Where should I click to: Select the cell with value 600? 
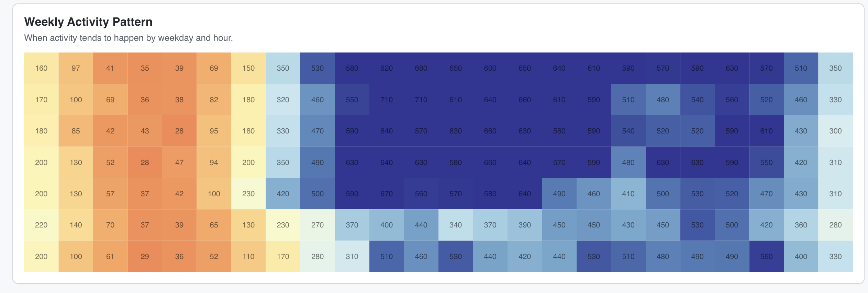490,68
